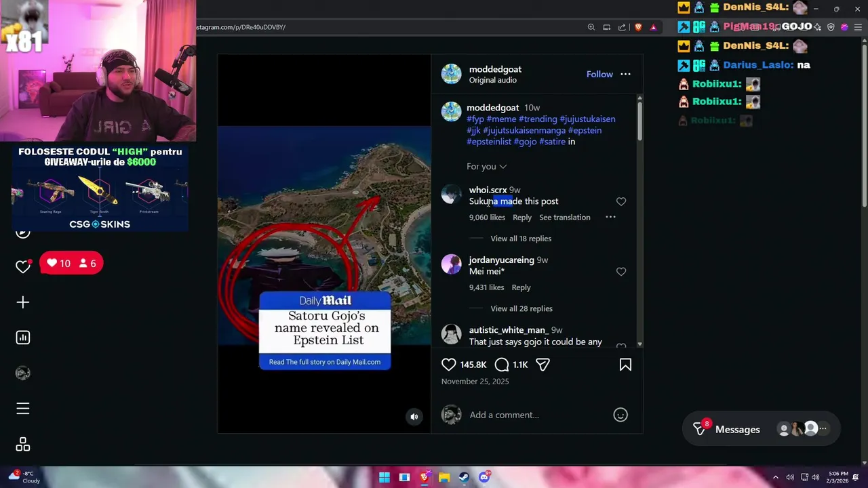This screenshot has width=868, height=488.
Task: Open Brave VPN shield icon in toolbar
Action: [831, 27]
